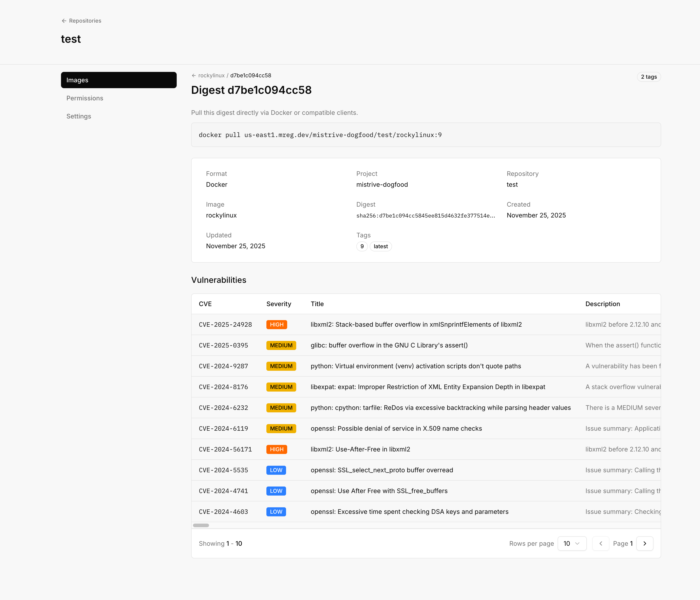Click the HIGH badge on CVE-2024-56171
Image resolution: width=700 pixels, height=600 pixels.
pos(276,449)
